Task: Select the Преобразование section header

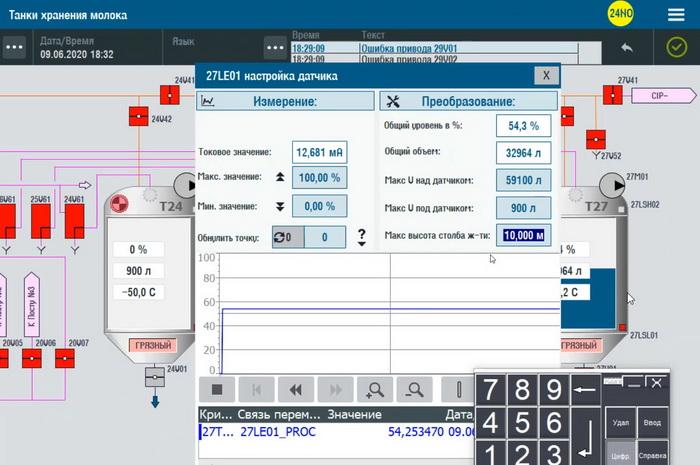Action: click(467, 101)
